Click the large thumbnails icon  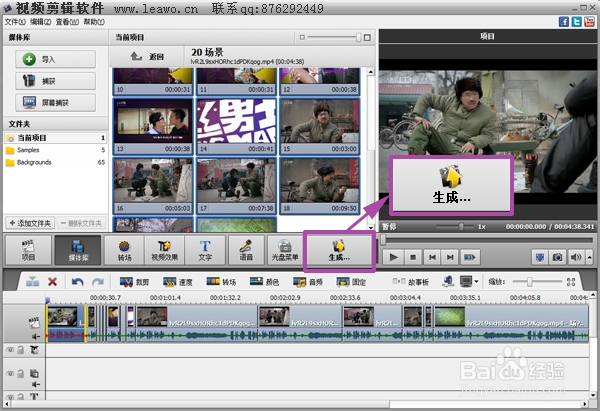coord(367,37)
